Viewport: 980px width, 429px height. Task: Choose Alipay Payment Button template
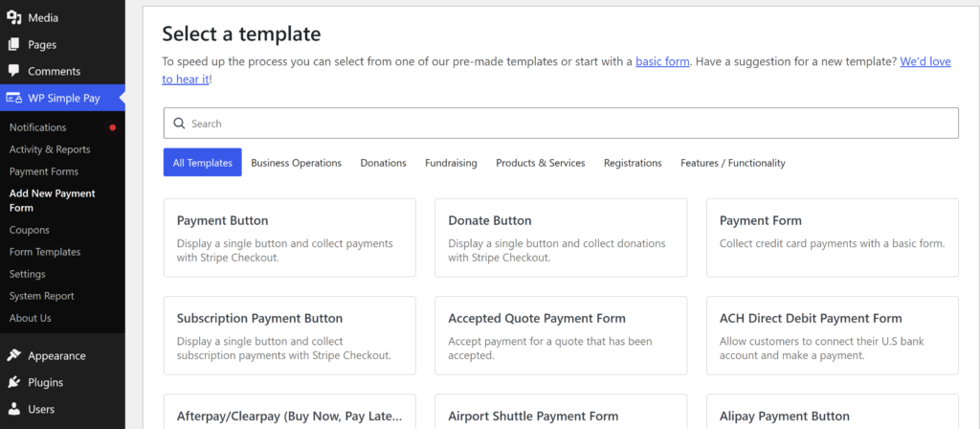833,412
